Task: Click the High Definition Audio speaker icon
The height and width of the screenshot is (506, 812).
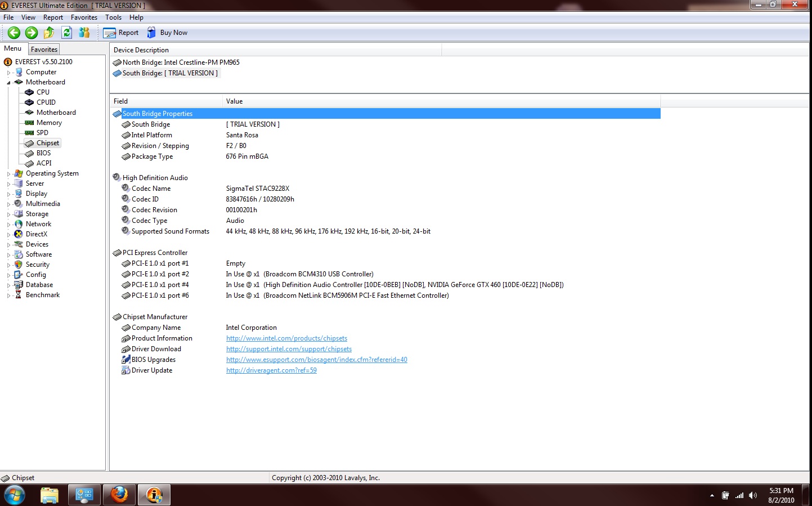Action: pos(117,177)
